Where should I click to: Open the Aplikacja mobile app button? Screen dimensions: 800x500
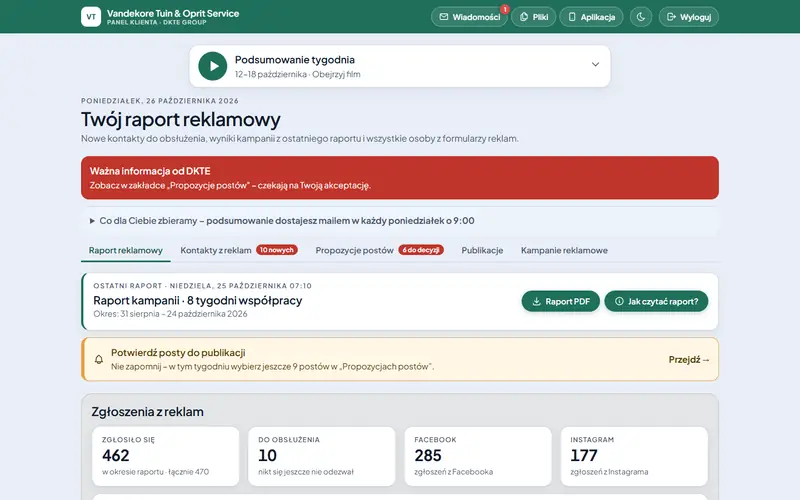click(591, 17)
